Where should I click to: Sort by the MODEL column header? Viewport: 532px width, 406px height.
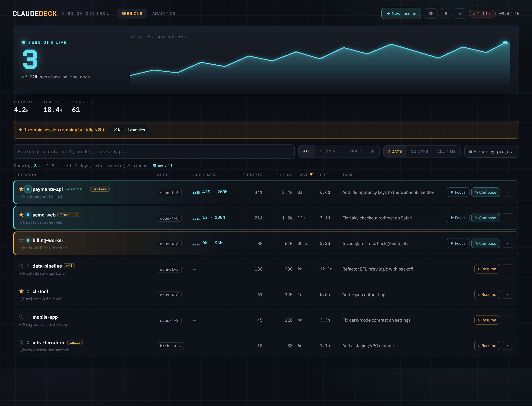coord(164,175)
